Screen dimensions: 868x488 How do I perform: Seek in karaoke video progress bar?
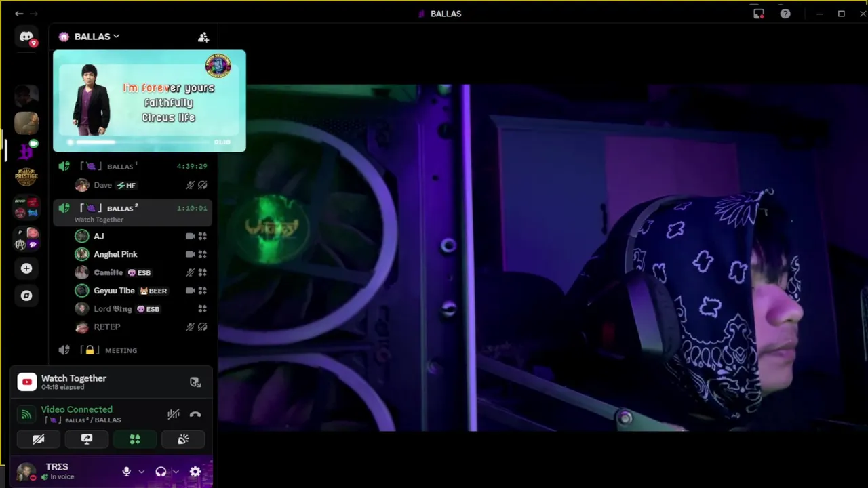coord(141,142)
